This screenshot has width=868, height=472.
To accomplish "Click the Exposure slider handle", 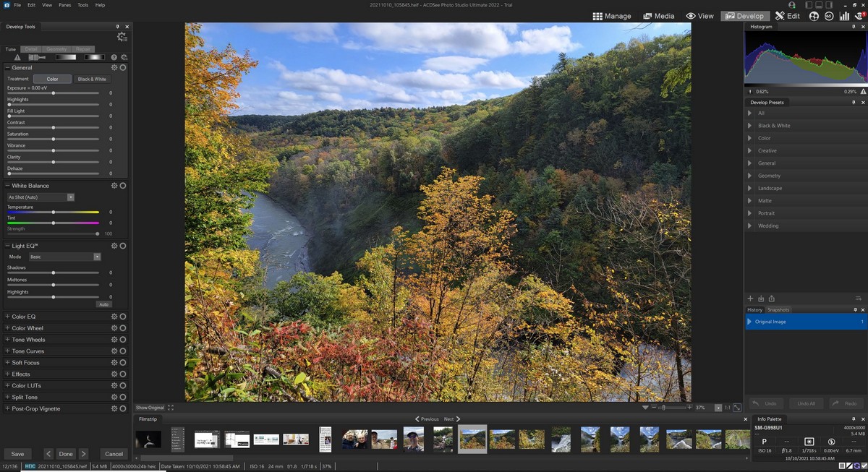I will tap(54, 93).
